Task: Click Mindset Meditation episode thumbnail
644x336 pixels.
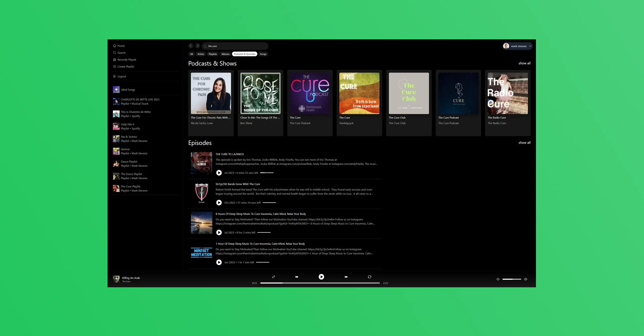Action: point(201,253)
